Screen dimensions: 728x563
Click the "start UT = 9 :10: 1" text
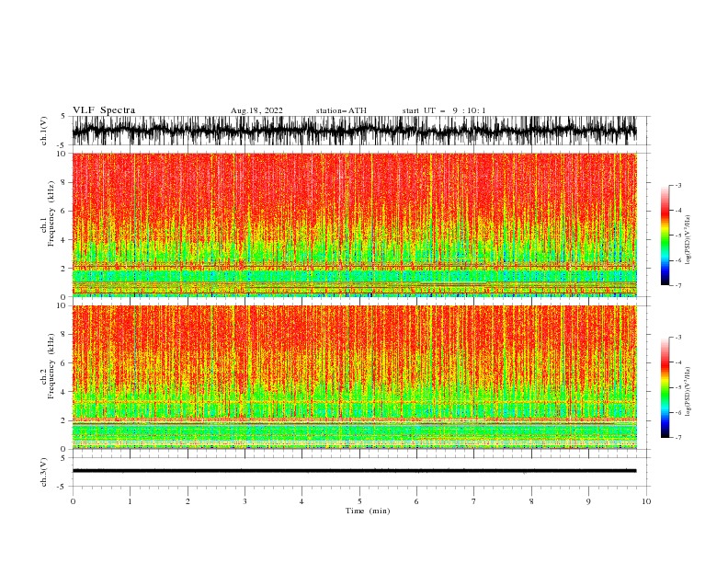444,110
